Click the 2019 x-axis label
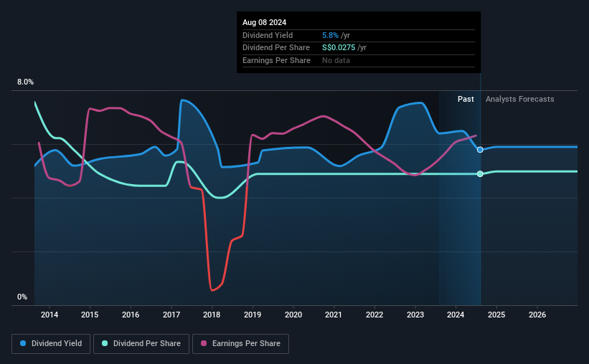 [x=253, y=315]
